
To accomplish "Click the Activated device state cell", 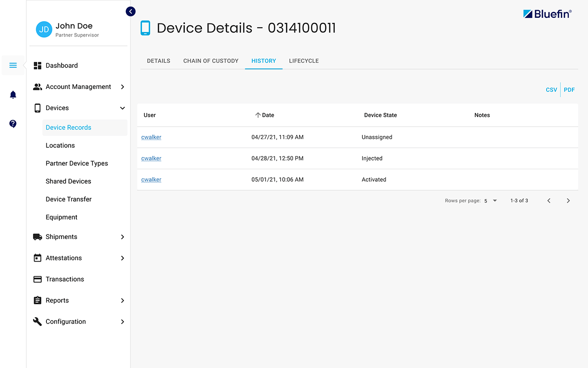I will point(374,179).
